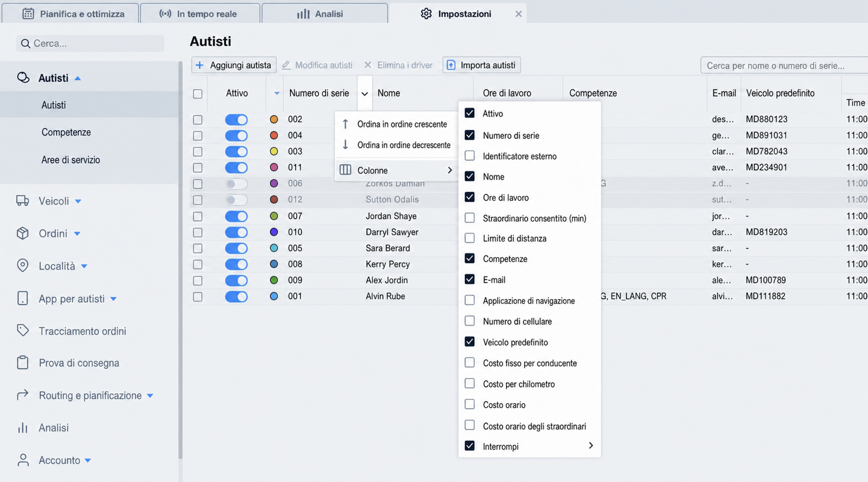Open Aree di servizio in sidebar
Image resolution: width=868 pixels, height=482 pixels.
click(x=71, y=160)
